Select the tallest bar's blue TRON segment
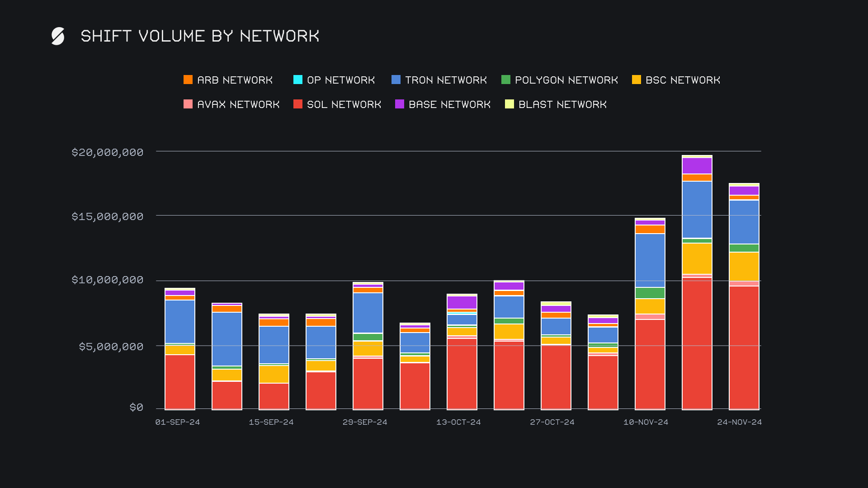 tap(697, 209)
